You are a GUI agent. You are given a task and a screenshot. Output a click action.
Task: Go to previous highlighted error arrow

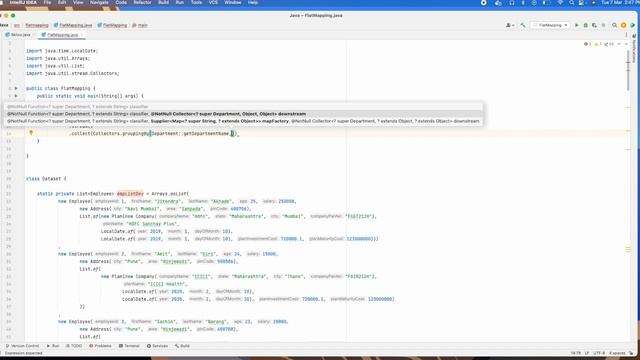(619, 44)
